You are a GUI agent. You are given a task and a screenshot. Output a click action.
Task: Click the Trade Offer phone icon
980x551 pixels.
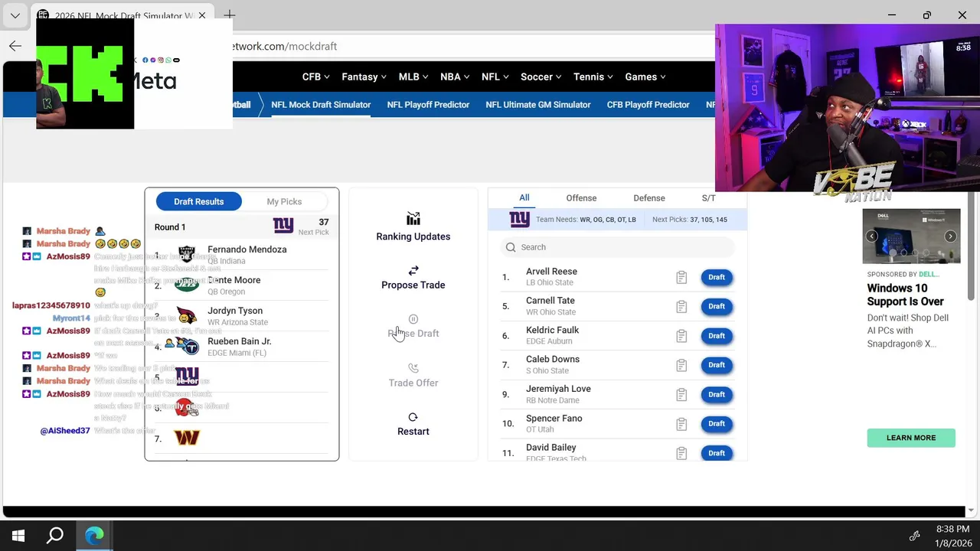coord(413,368)
